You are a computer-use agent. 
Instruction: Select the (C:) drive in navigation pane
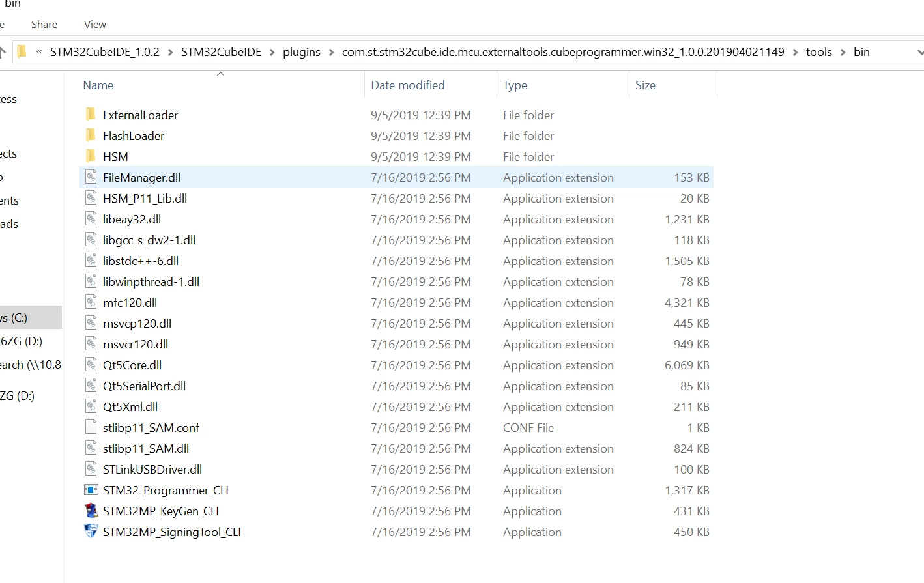coord(31,318)
